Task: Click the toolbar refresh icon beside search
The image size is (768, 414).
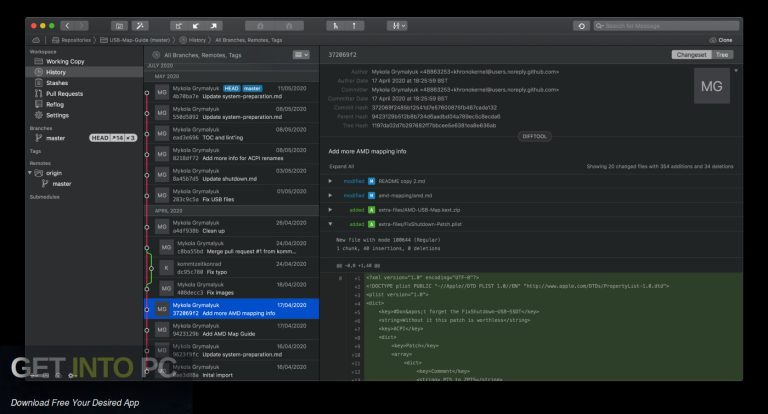Action: click(581, 25)
